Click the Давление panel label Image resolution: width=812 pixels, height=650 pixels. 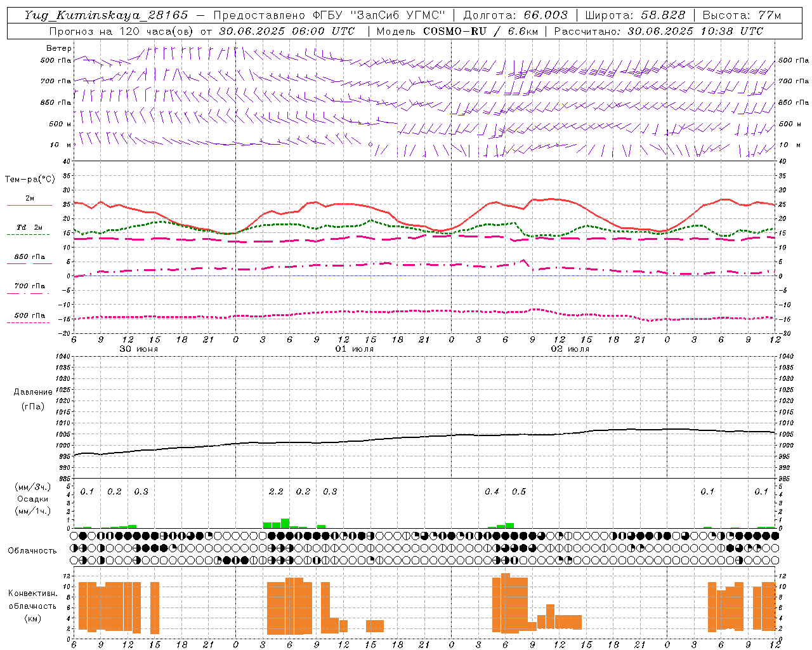33,392
